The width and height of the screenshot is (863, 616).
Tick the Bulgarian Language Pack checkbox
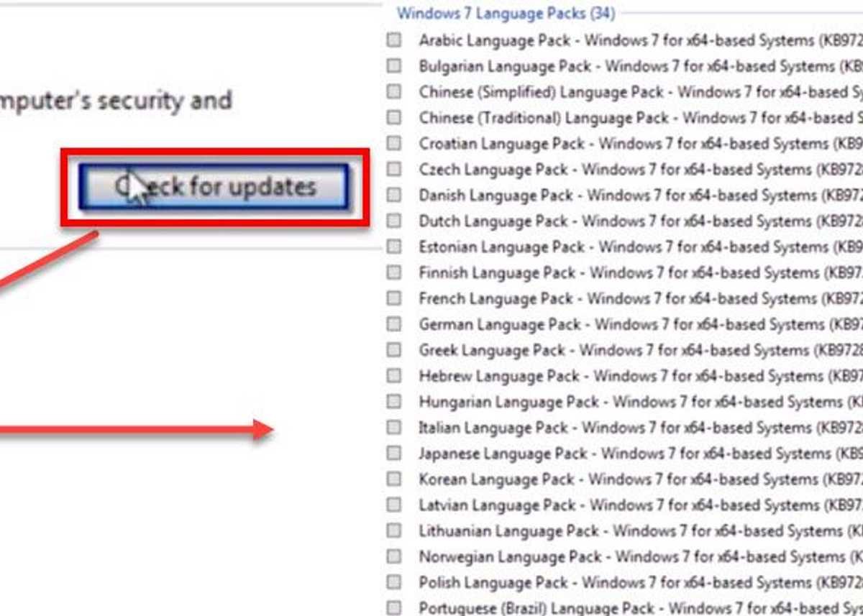point(393,66)
